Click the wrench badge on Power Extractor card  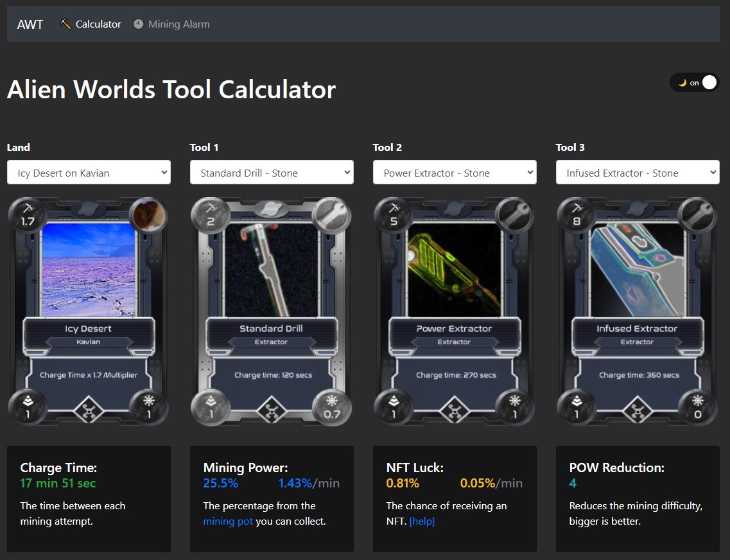point(514,216)
